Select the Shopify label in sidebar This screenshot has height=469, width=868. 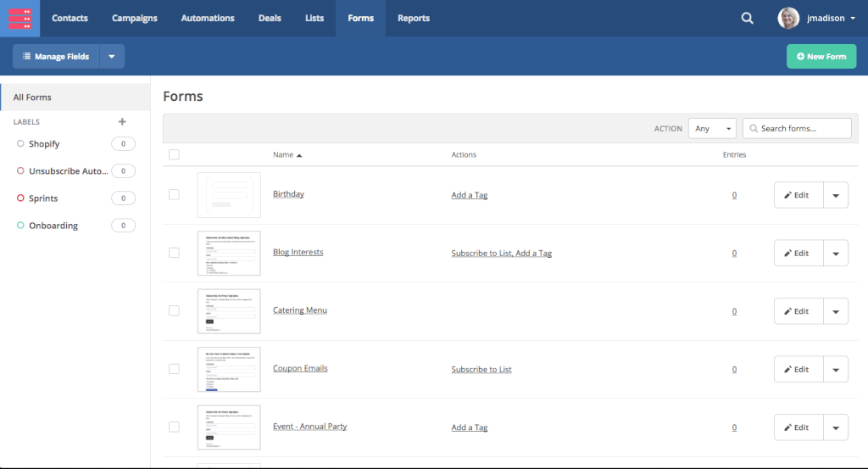pyautogui.click(x=44, y=144)
